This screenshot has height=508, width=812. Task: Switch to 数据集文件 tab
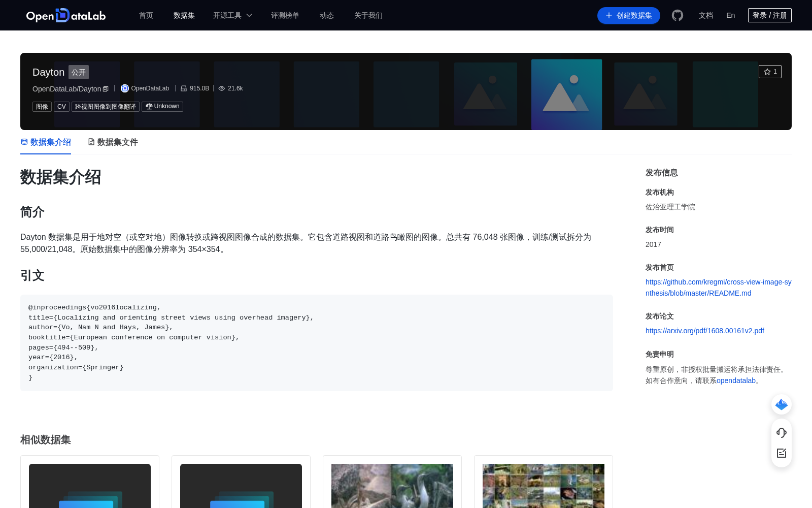pyautogui.click(x=113, y=142)
